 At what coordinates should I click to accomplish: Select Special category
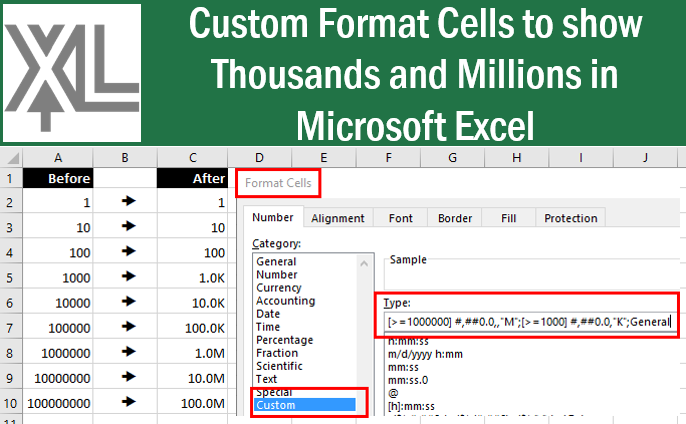(305, 392)
